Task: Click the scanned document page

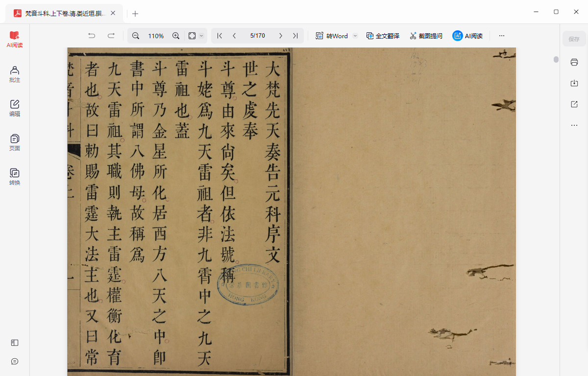Action: tap(292, 211)
